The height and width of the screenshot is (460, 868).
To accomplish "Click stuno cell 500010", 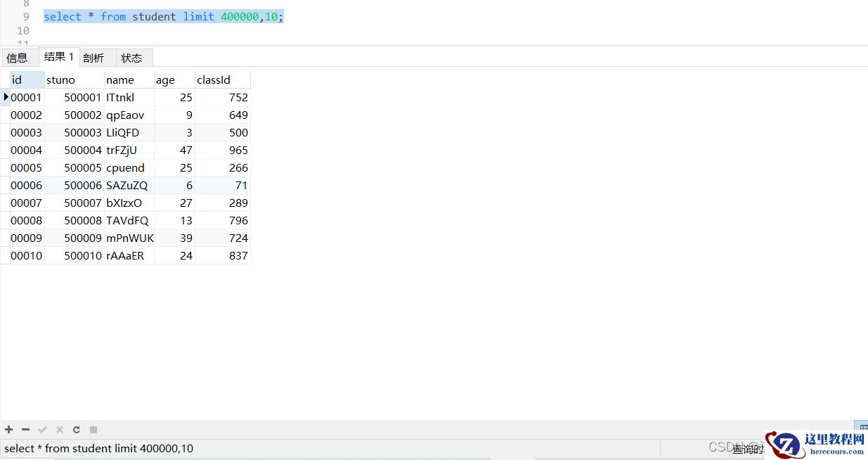I will 75,255.
